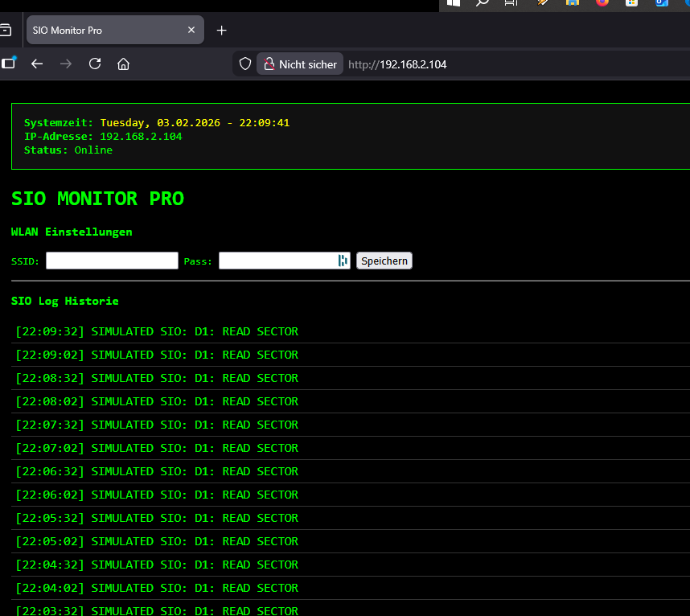Click the back navigation arrow
The image size is (690, 616).
click(37, 64)
